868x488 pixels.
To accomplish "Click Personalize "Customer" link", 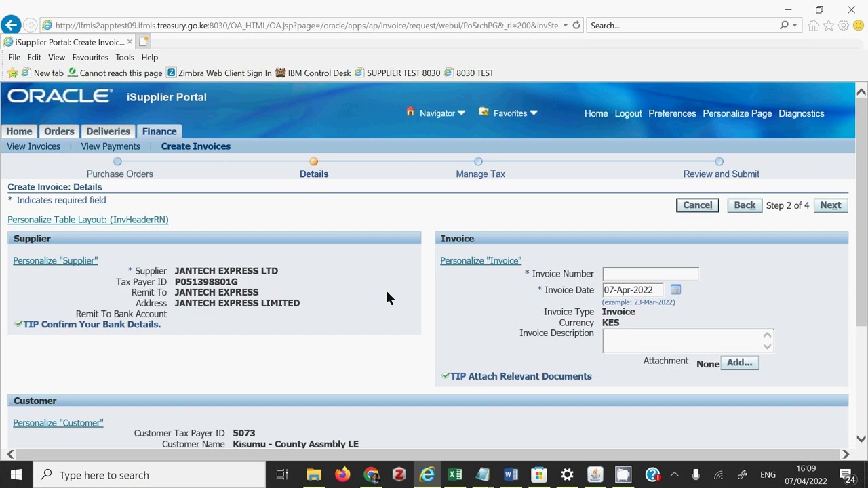I will coord(58,423).
